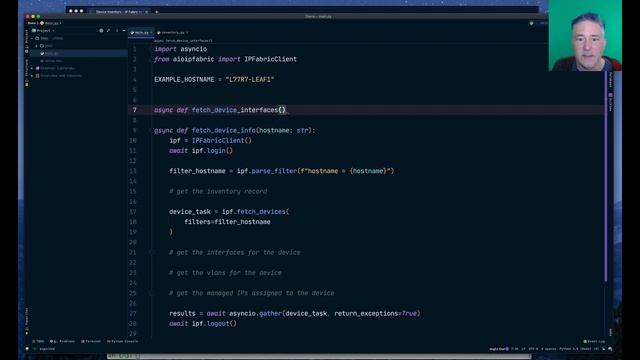Open a new tab in background browser
The image size is (640, 360).
pos(157,12)
